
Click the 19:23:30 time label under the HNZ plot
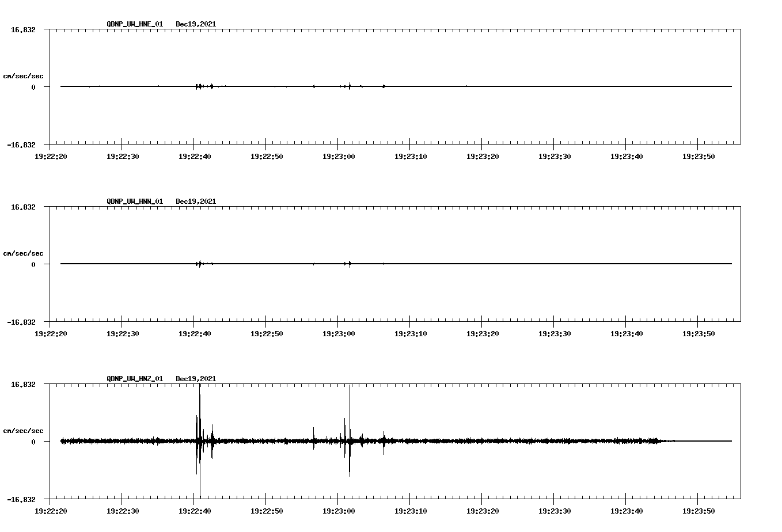(555, 511)
